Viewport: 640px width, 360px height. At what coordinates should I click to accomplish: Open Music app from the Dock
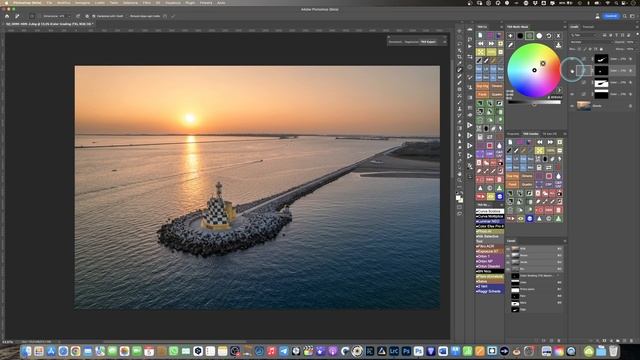pos(272,351)
